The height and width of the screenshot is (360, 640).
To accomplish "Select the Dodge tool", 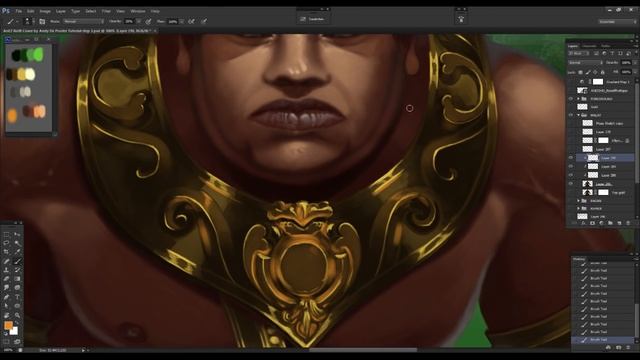I will [x=17, y=288].
